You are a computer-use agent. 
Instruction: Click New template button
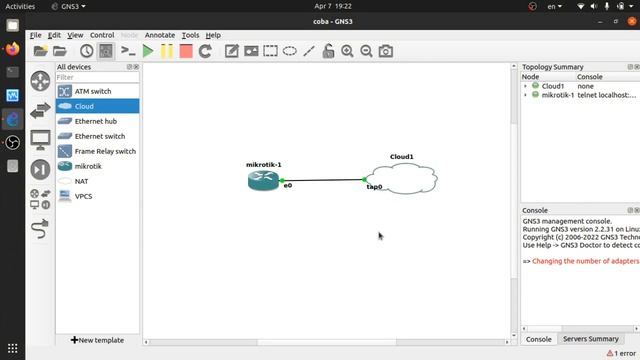(98, 340)
